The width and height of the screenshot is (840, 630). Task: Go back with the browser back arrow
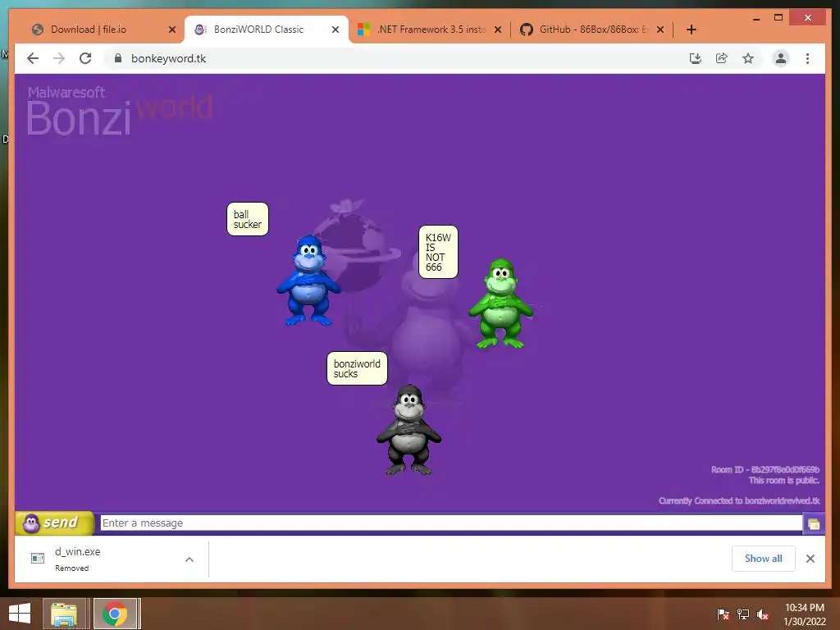pyautogui.click(x=33, y=58)
